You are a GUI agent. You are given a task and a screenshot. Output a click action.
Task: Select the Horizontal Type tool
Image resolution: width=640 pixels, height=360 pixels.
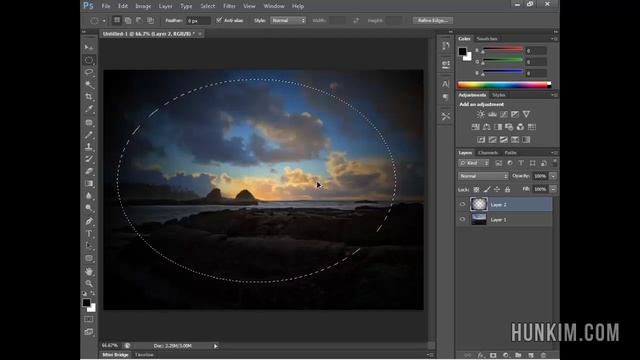pos(89,233)
